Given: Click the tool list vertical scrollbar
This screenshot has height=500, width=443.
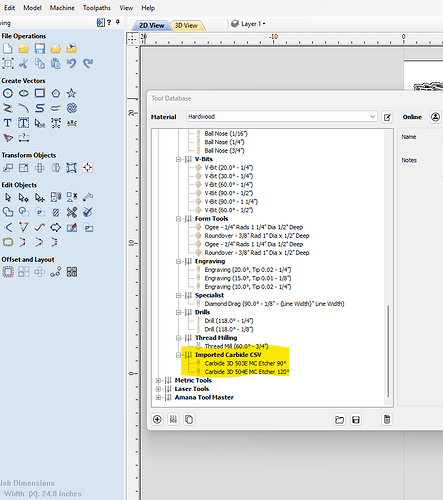Looking at the screenshot, I should [x=388, y=351].
